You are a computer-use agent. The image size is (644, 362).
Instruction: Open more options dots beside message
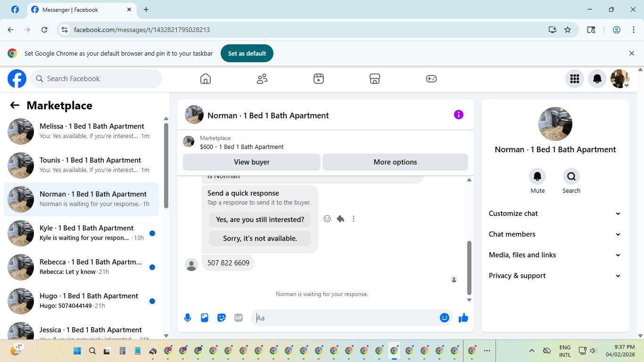pyautogui.click(x=354, y=219)
